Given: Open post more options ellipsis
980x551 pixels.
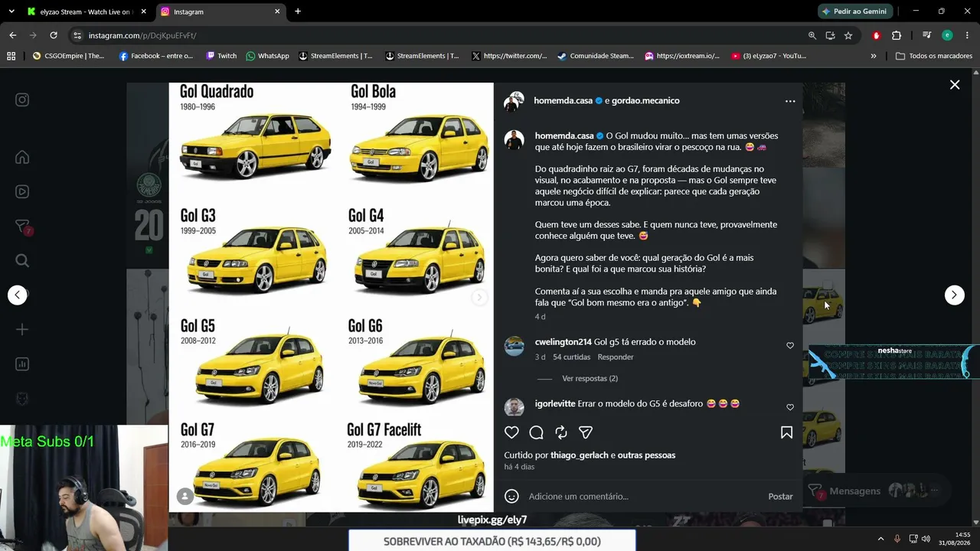Looking at the screenshot, I should tap(790, 101).
